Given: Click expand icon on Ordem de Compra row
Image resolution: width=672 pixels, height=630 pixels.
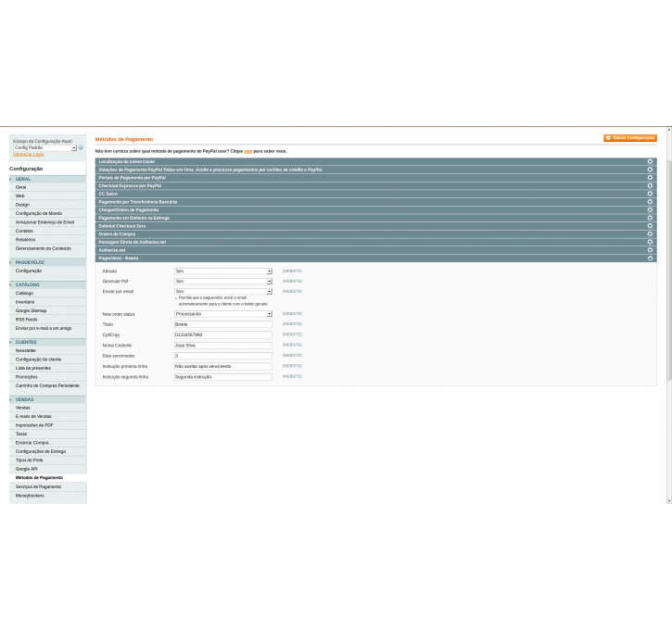Looking at the screenshot, I should pyautogui.click(x=650, y=233).
